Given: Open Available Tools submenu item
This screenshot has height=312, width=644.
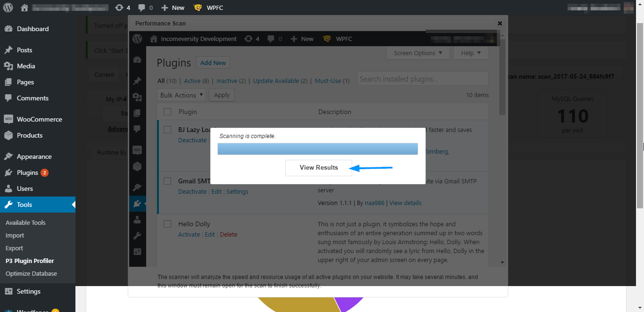Looking at the screenshot, I should tap(25, 222).
